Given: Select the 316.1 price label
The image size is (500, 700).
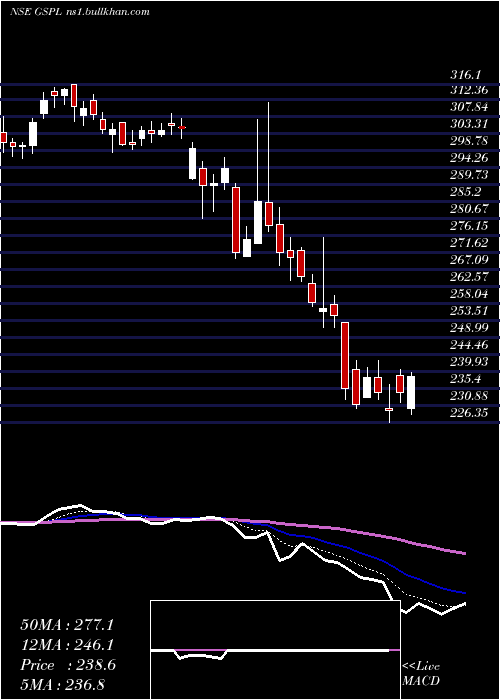Looking at the screenshot, I should click(x=468, y=75).
